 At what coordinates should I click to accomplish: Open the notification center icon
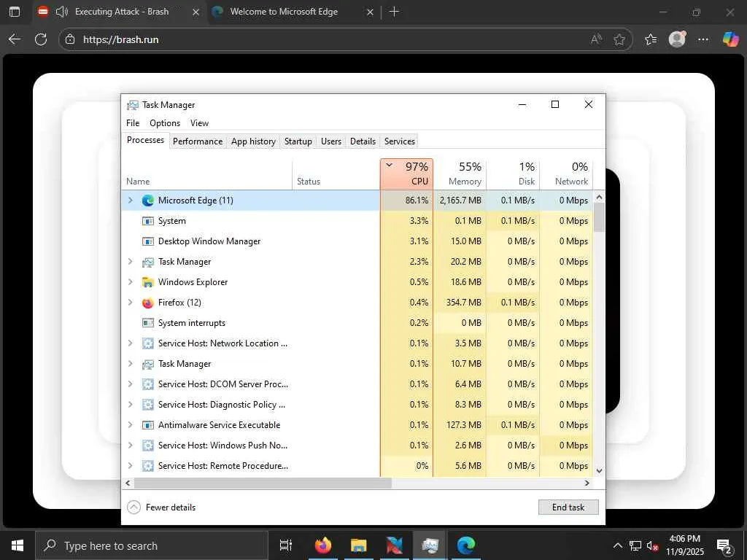[x=724, y=545]
